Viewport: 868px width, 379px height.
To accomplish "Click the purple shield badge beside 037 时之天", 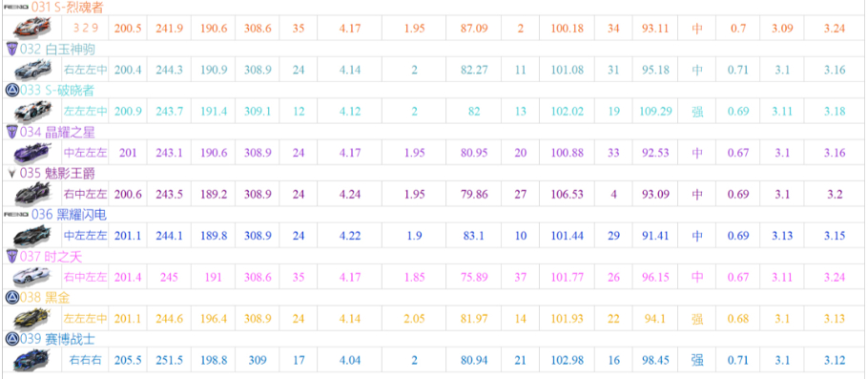I will [x=11, y=256].
